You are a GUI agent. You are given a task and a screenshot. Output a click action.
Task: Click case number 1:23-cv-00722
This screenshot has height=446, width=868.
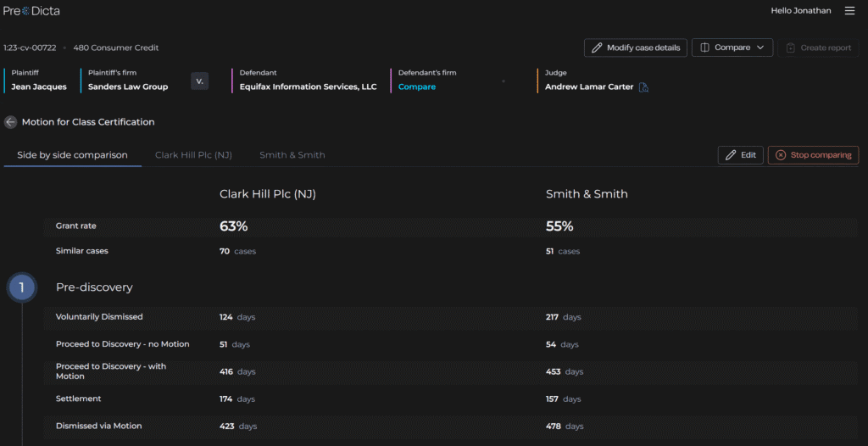30,47
